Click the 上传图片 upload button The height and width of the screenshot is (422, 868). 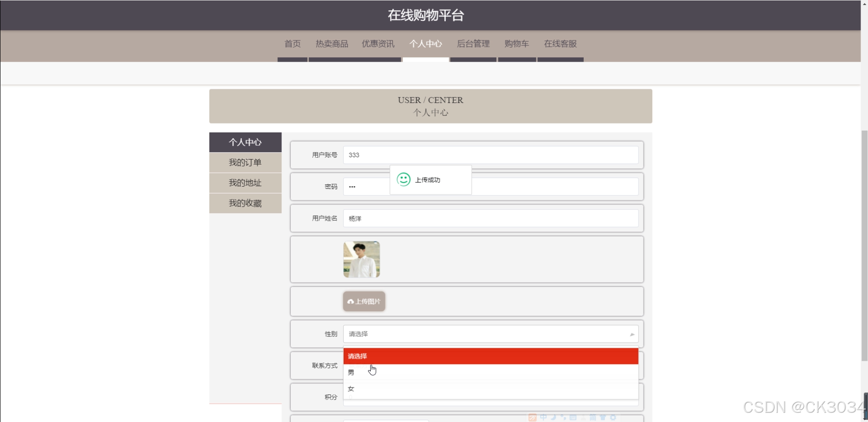[x=364, y=302]
